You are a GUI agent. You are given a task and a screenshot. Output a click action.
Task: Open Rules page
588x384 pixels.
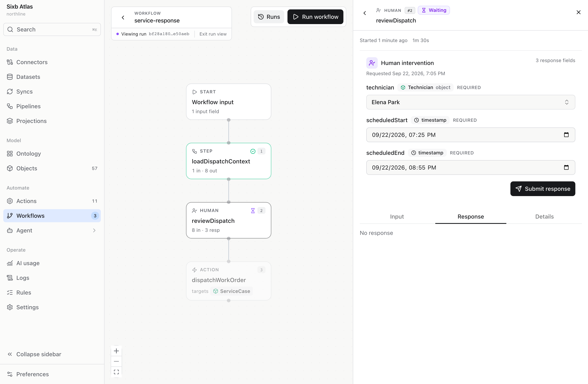[x=52, y=292]
